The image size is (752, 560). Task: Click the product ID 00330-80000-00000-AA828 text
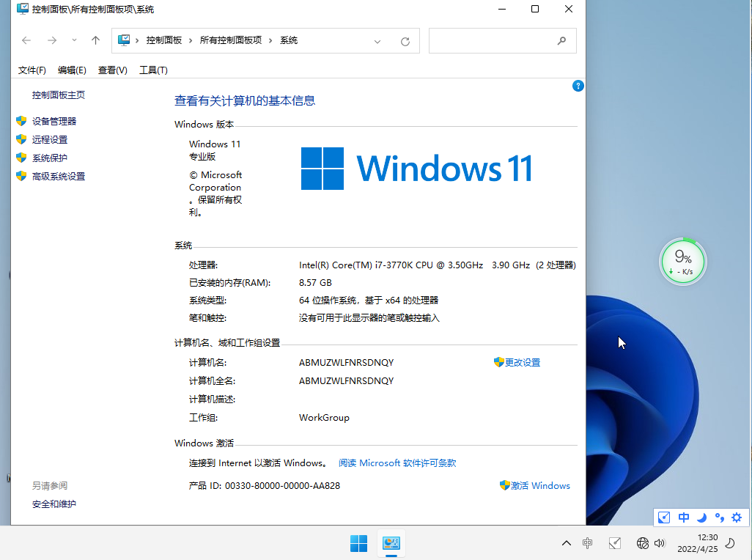click(282, 486)
